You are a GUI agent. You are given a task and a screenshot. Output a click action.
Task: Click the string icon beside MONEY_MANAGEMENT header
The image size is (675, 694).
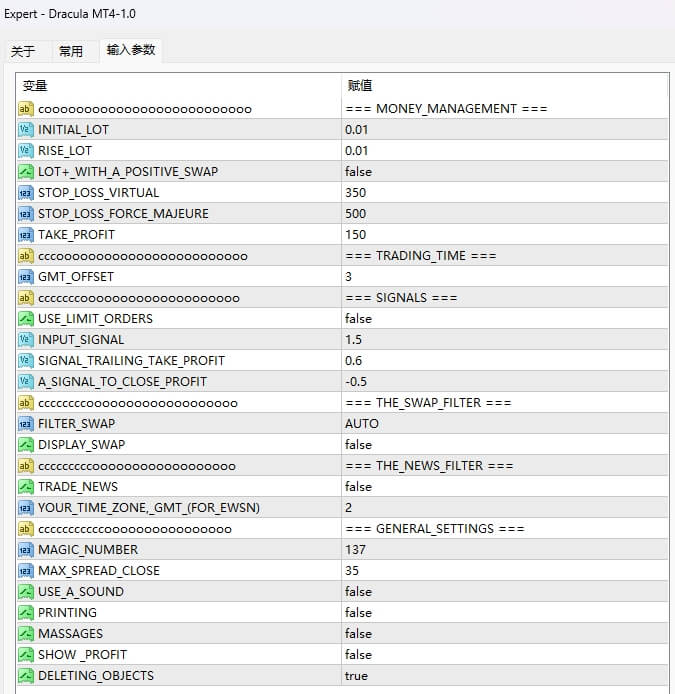26,109
